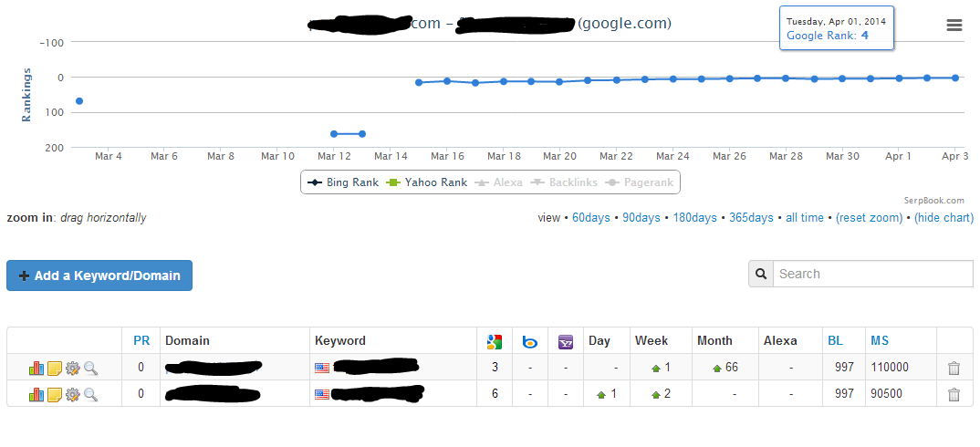
Task: Sort by the Bing rank column icon
Action: pyautogui.click(x=530, y=342)
